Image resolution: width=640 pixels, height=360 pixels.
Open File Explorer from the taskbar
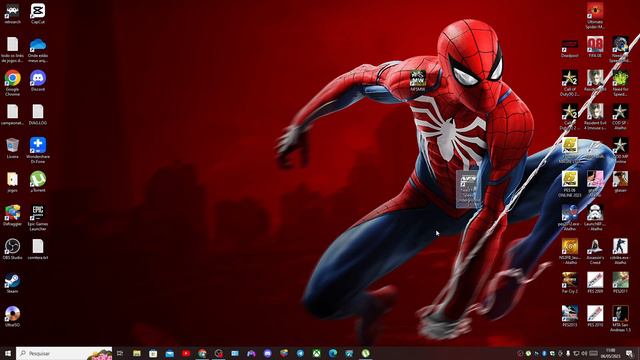pyautogui.click(x=137, y=353)
